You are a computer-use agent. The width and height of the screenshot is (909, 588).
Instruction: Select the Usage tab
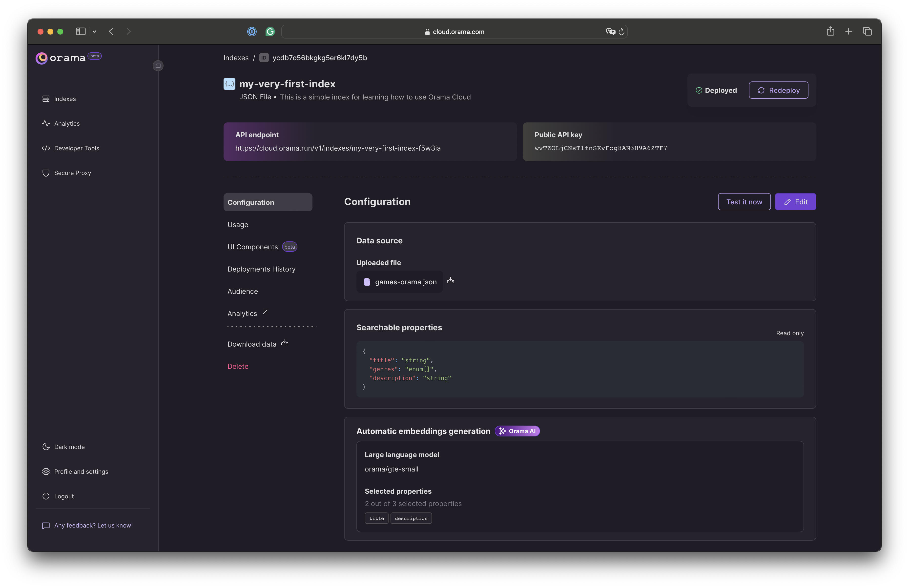(x=238, y=225)
